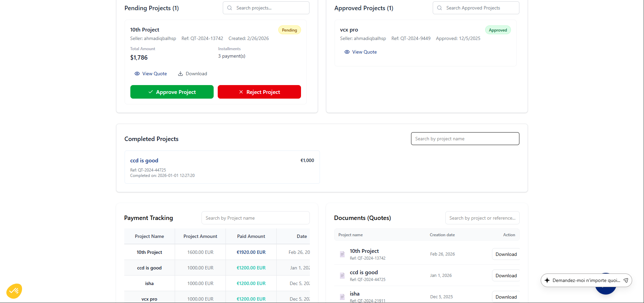Reject the 10th Project
Viewport: 644px width, 303px height.
(259, 92)
